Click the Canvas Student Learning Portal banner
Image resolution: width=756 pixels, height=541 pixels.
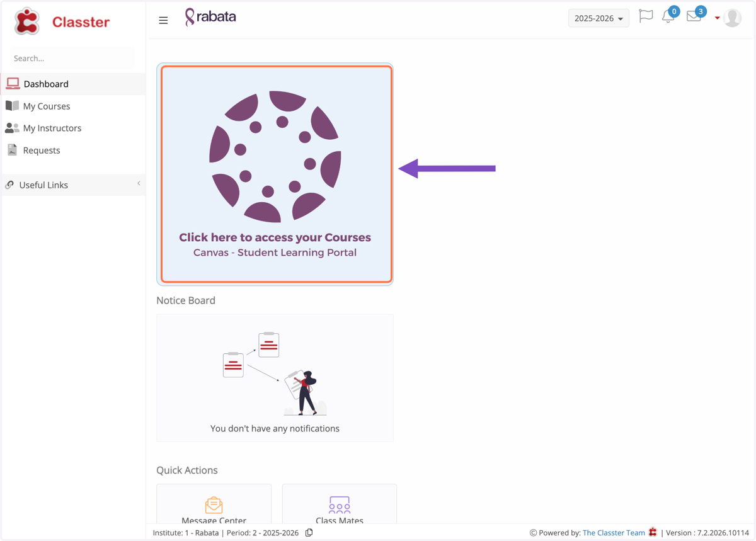click(275, 174)
